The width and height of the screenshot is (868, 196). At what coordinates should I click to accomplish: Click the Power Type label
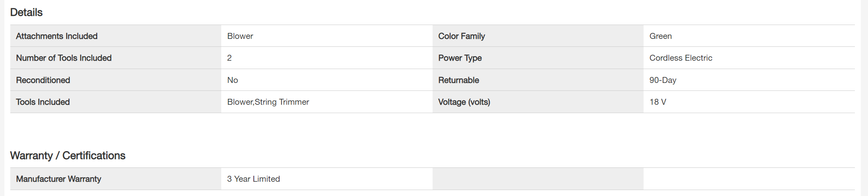click(460, 58)
